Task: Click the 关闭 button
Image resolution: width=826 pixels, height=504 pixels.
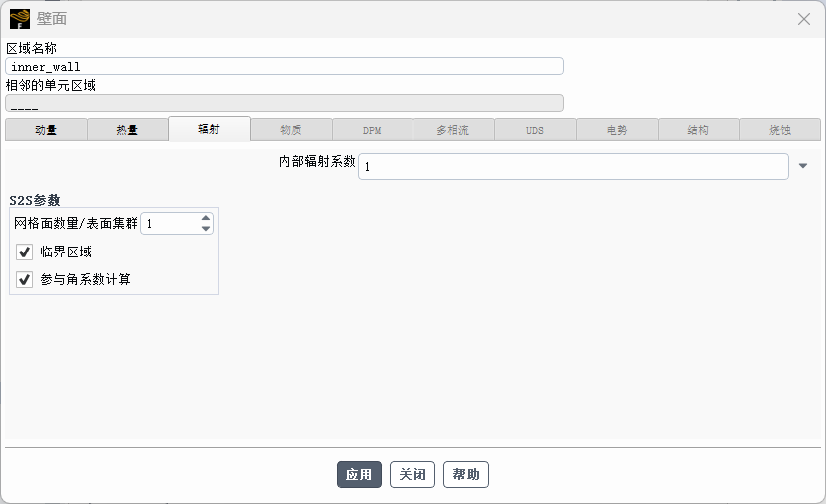Action: pyautogui.click(x=413, y=475)
